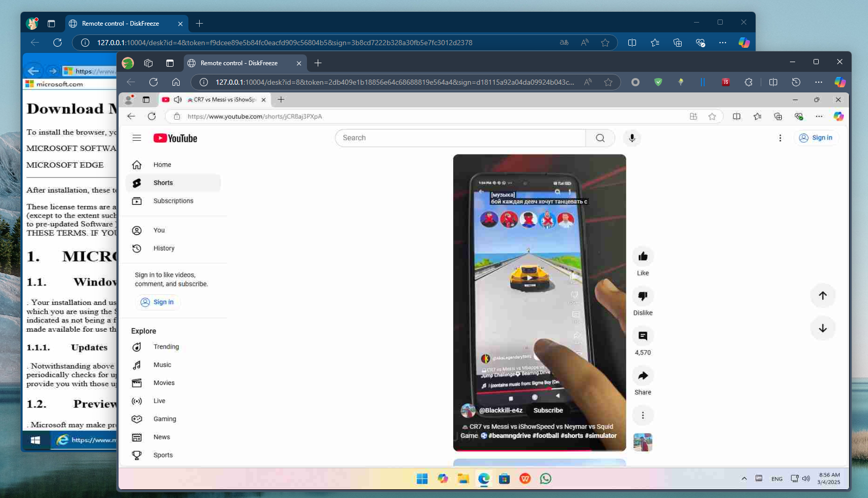Select the front Remote control - DiskFreeze tab
Image resolution: width=868 pixels, height=498 pixels.
coord(245,63)
